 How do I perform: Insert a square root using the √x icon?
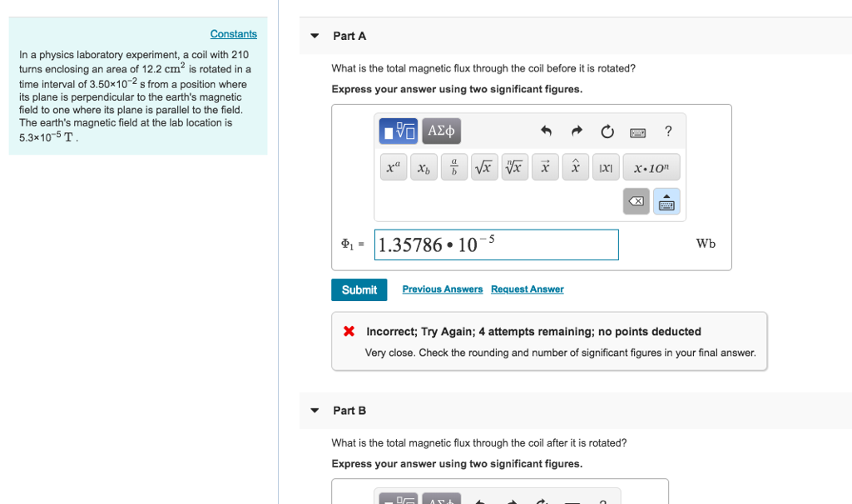pyautogui.click(x=484, y=166)
